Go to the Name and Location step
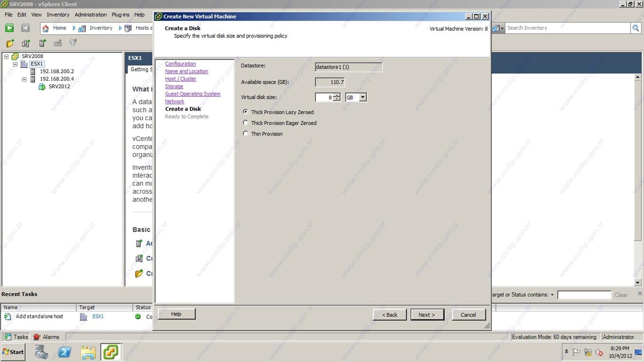The width and height of the screenshot is (644, 362). (186, 71)
